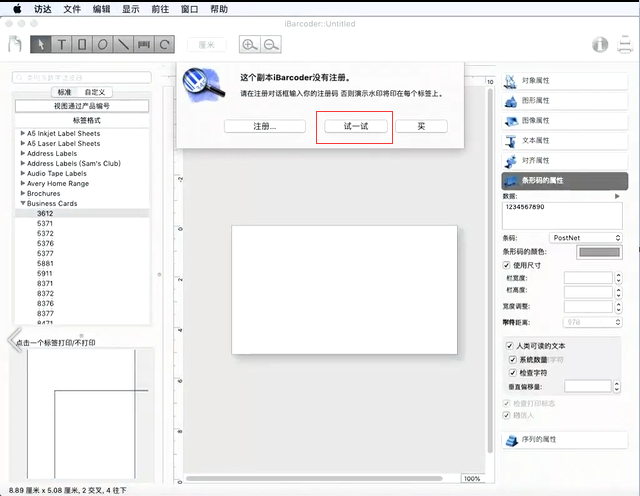The image size is (640, 496).
Task: Toggle 人类可读的文本 checkbox
Action: click(x=509, y=346)
